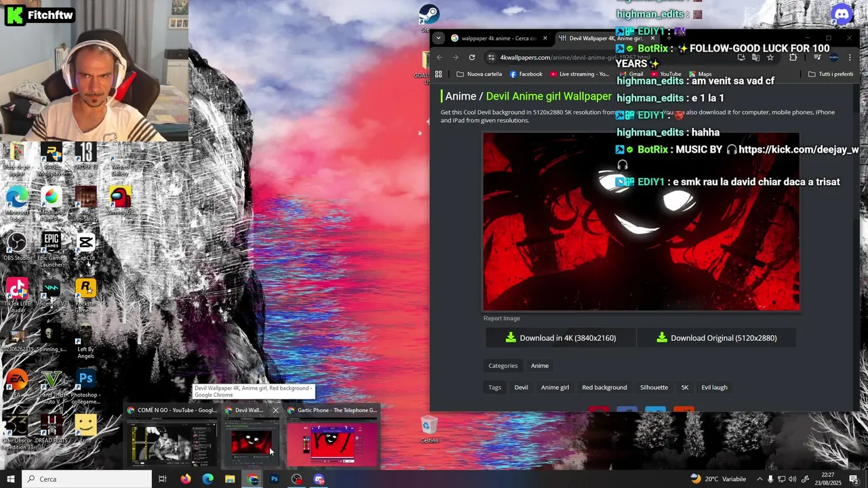Click the Chrome reload page button
Viewport: 868px width, 488px height.
(472, 58)
